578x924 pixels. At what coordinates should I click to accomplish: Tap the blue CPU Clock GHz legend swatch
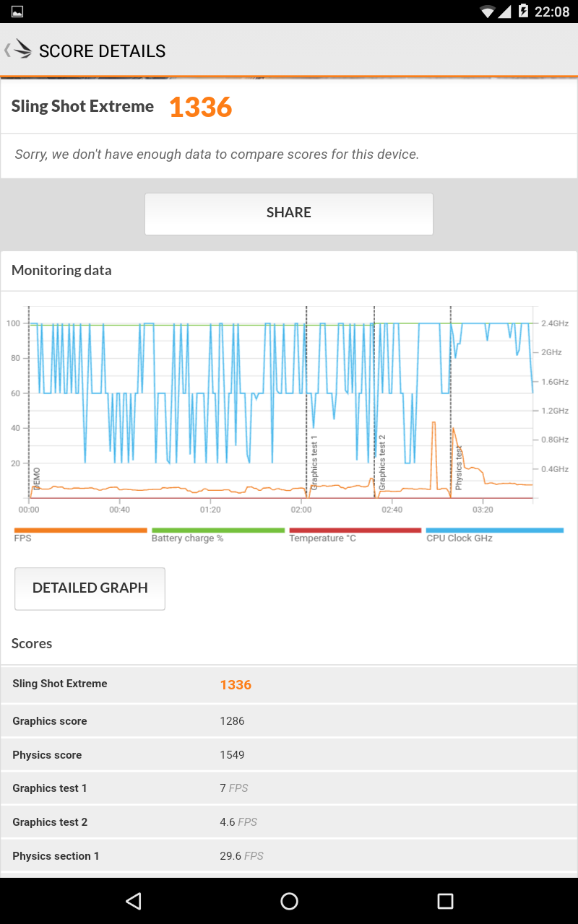[495, 530]
